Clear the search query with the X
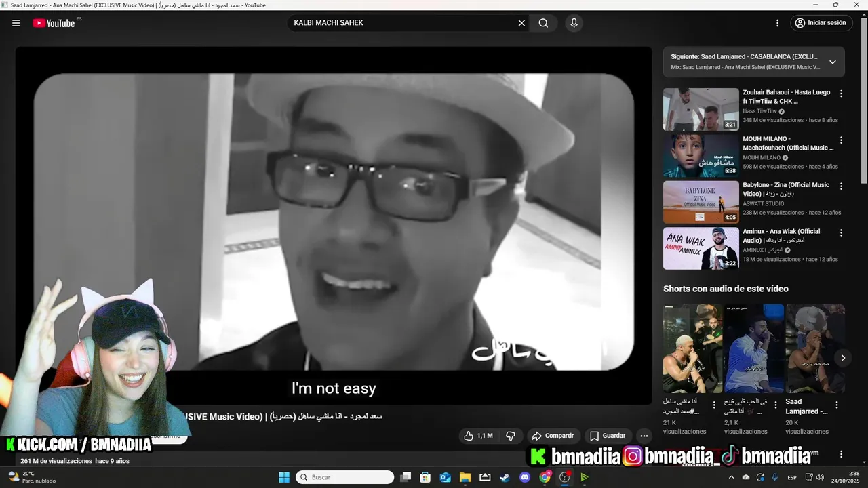 coord(521,23)
